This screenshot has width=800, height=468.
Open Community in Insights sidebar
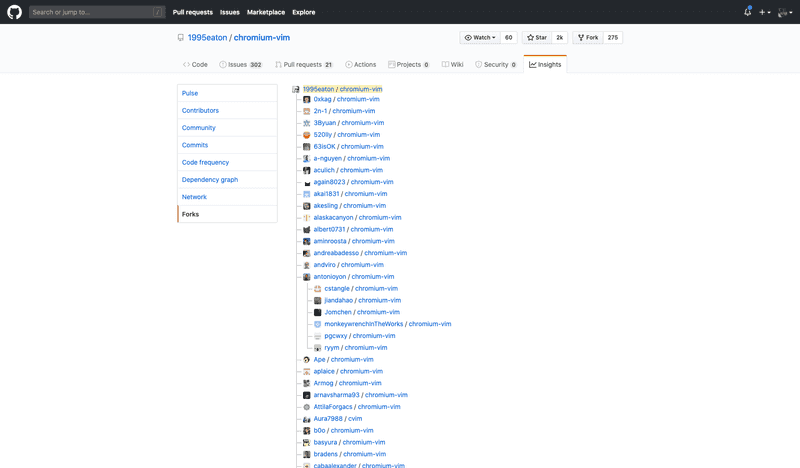(x=227, y=128)
